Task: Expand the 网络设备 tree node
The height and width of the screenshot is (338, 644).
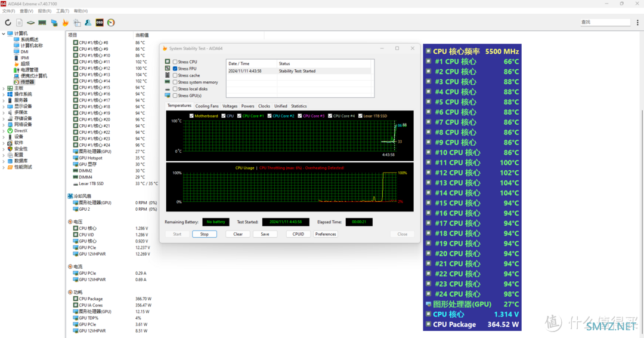Action: click(x=4, y=125)
